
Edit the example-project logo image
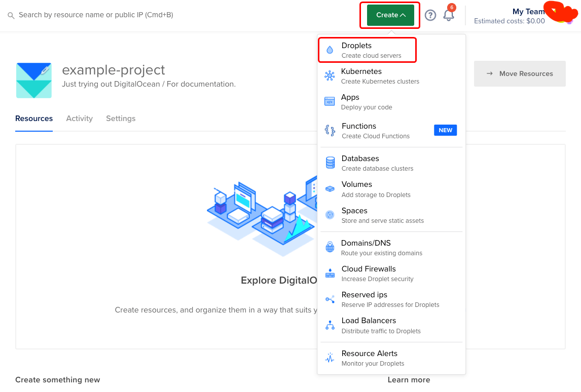34,81
